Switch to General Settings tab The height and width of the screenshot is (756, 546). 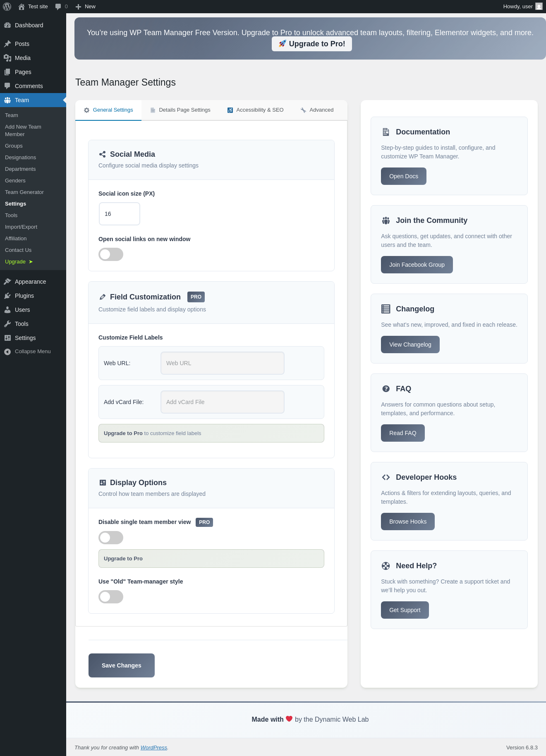click(x=108, y=110)
